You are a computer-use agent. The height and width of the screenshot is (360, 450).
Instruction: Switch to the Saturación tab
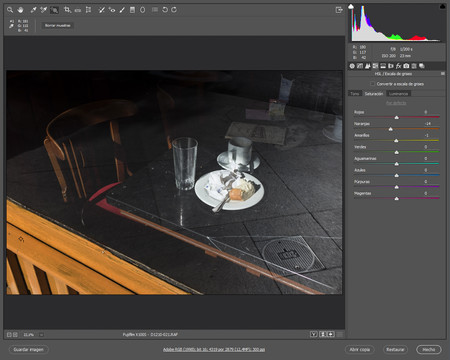(x=374, y=94)
